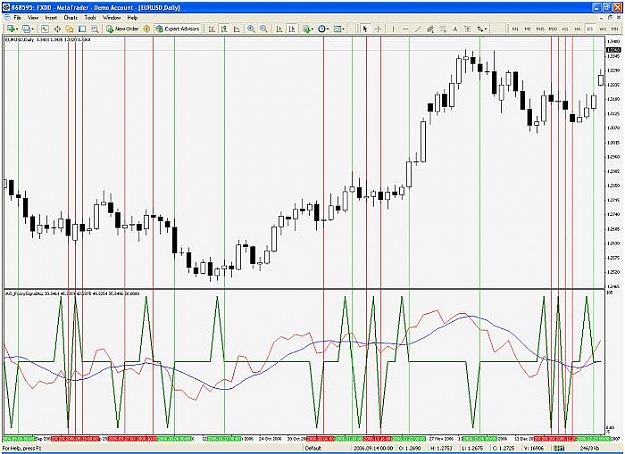Select the Cursor arrow tool
This screenshot has height=454, width=625.
[x=365, y=29]
